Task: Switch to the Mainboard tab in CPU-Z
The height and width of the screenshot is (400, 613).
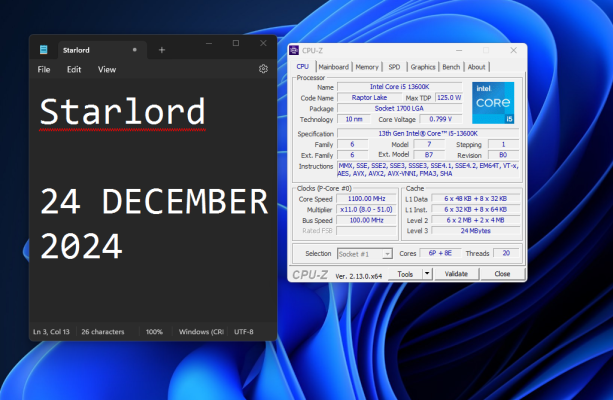Action: coord(333,67)
